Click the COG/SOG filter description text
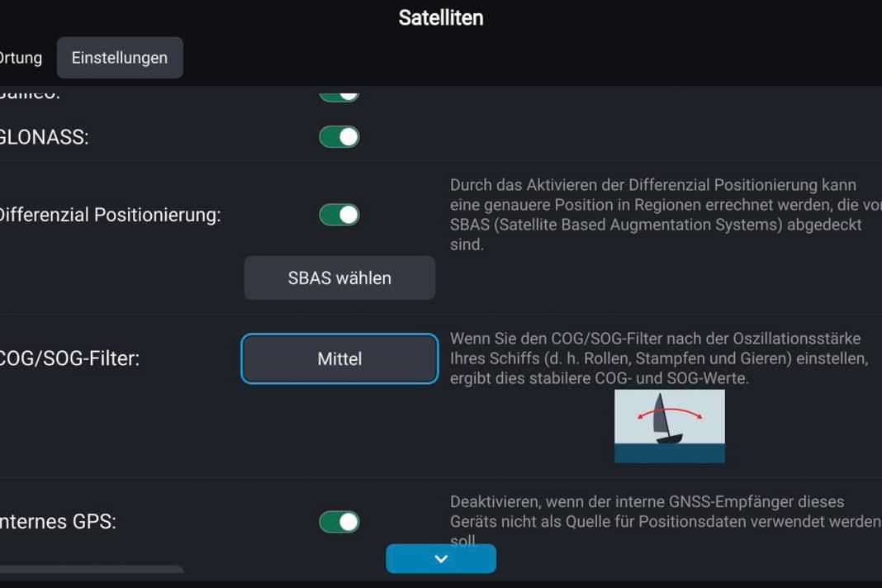Image resolution: width=882 pixels, height=588 pixels. click(x=657, y=358)
